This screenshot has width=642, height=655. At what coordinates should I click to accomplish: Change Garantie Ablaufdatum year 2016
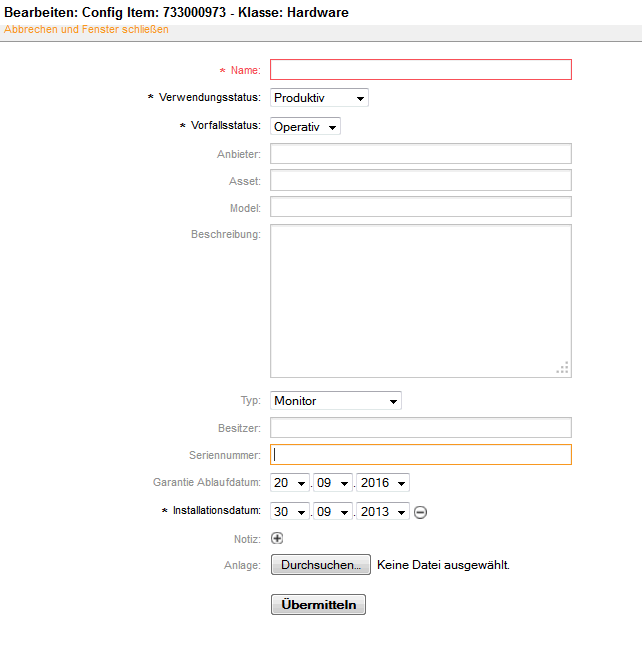click(x=383, y=483)
